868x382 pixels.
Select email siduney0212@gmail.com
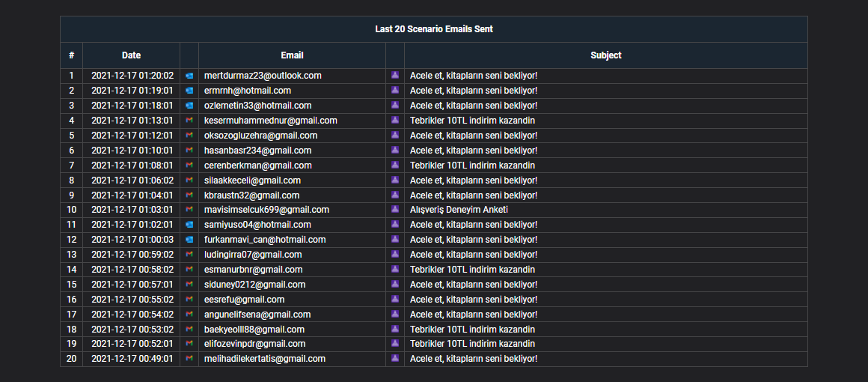coord(254,285)
